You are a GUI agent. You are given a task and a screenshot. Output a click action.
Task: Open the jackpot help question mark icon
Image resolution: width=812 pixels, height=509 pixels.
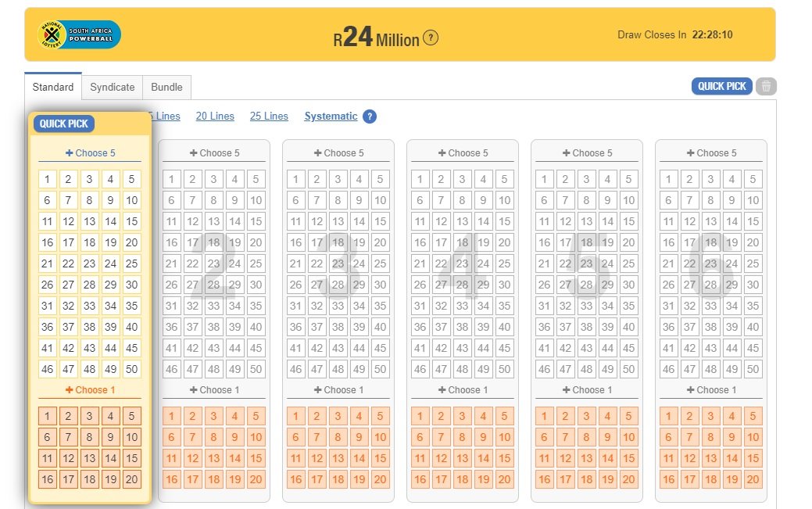point(431,38)
